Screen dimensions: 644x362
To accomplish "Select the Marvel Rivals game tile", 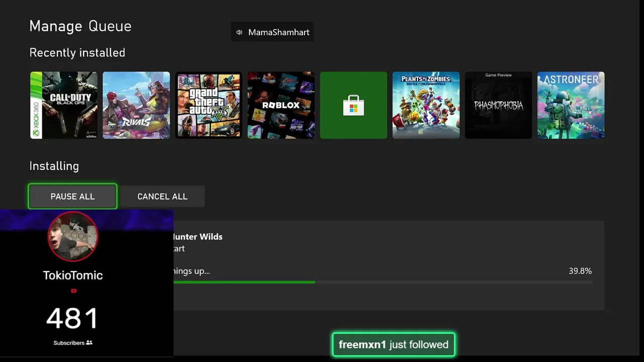I will click(136, 105).
